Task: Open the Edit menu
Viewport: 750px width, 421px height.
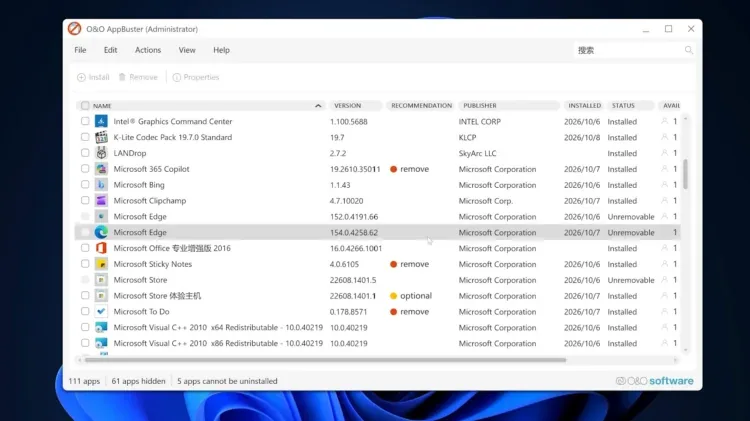Action: (110, 50)
